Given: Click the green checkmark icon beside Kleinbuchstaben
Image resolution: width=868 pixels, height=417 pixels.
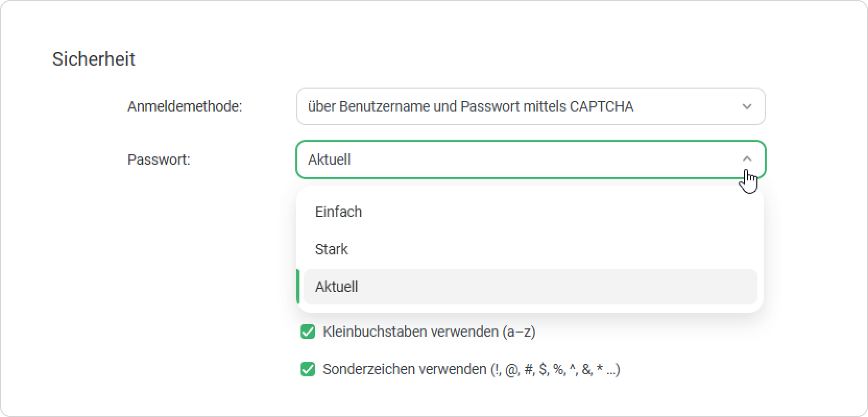Looking at the screenshot, I should (x=308, y=332).
